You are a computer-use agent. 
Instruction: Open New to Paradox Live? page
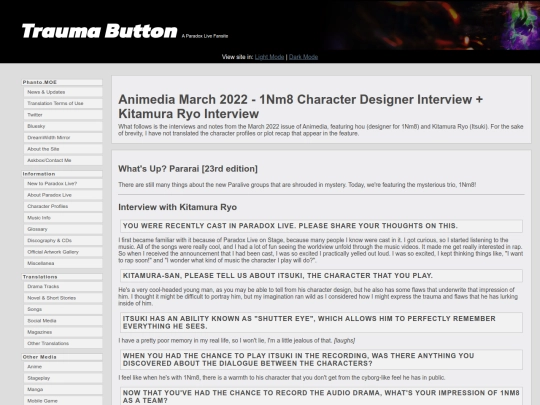pos(63,184)
